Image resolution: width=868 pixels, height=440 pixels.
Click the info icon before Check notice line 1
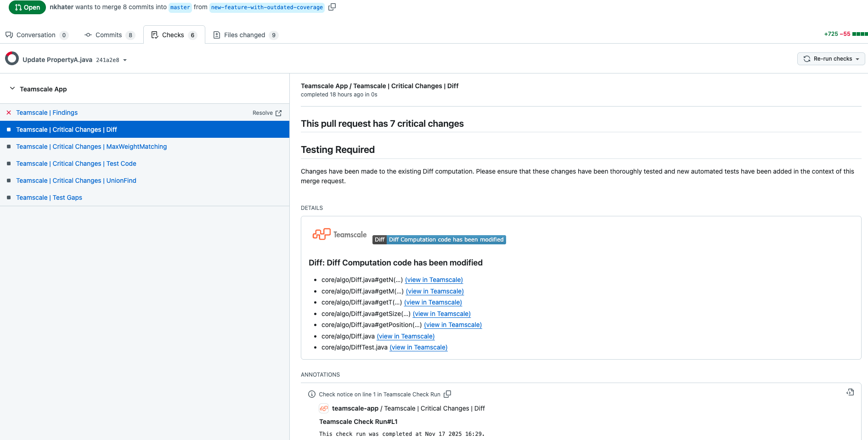[312, 394]
